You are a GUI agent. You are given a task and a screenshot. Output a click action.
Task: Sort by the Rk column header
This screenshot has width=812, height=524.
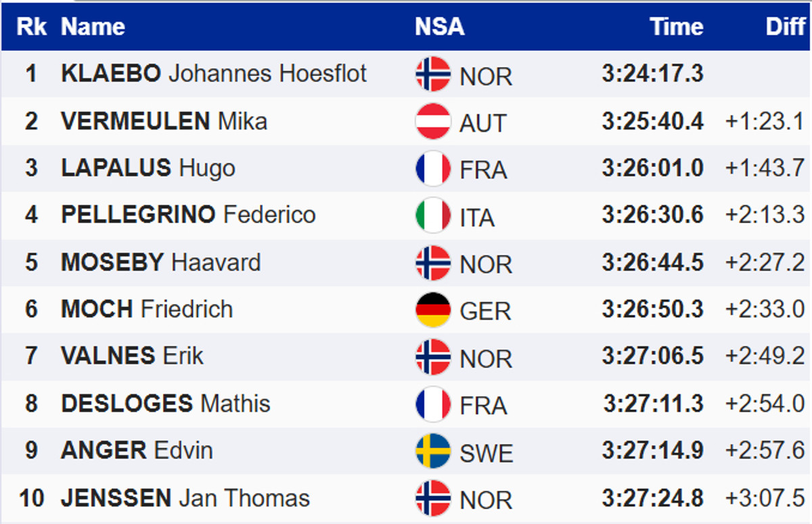(x=31, y=26)
